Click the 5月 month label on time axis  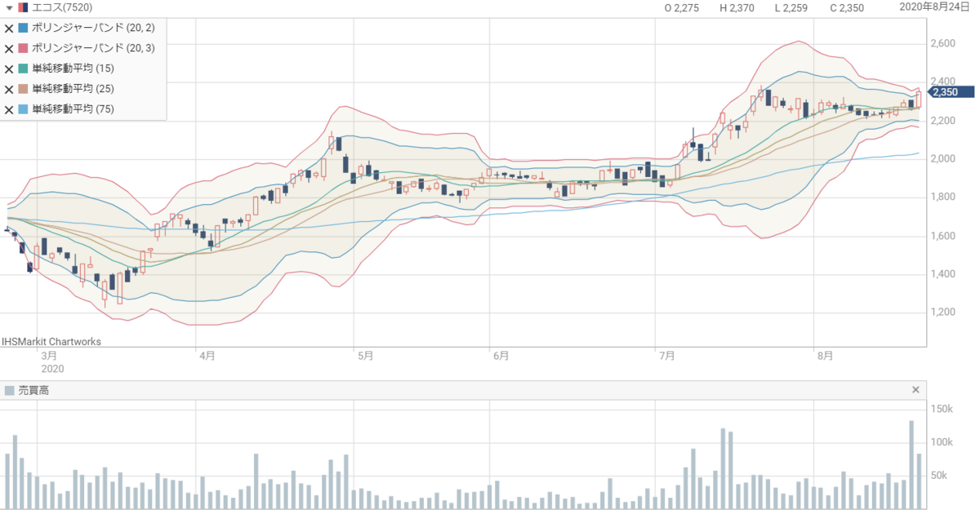[x=365, y=356]
